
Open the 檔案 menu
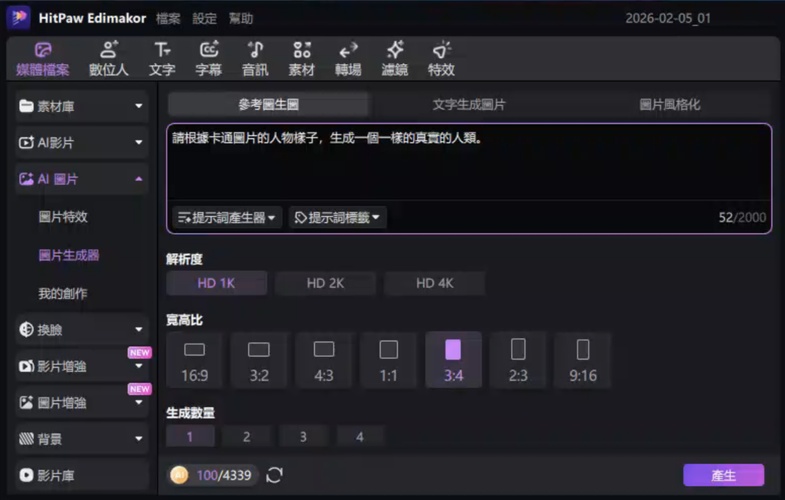168,19
